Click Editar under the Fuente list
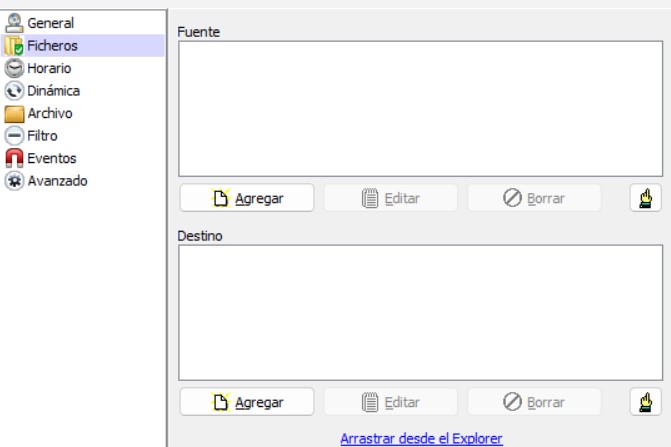This screenshot has height=447, width=671. 390,198
